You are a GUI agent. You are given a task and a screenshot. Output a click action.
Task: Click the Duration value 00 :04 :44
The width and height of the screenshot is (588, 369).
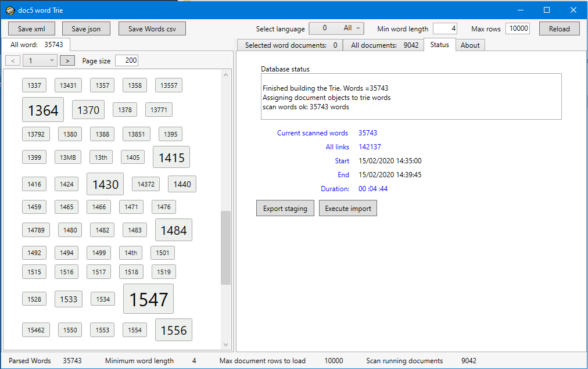tap(373, 189)
